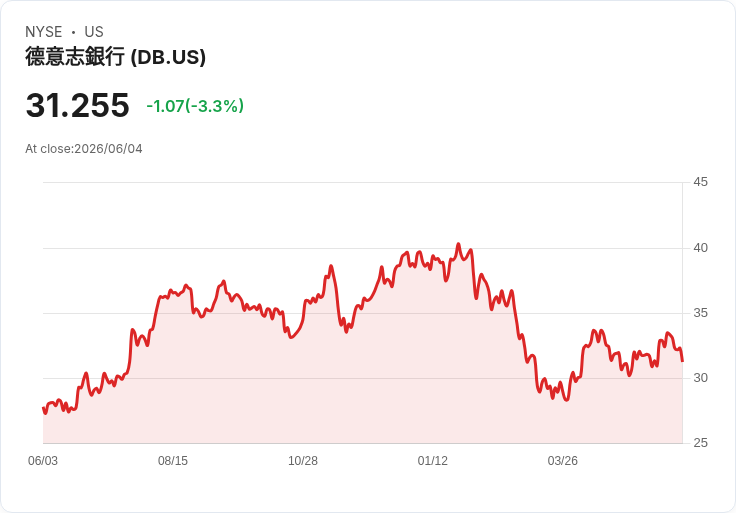Click the 01/12 date axis label

point(433,461)
